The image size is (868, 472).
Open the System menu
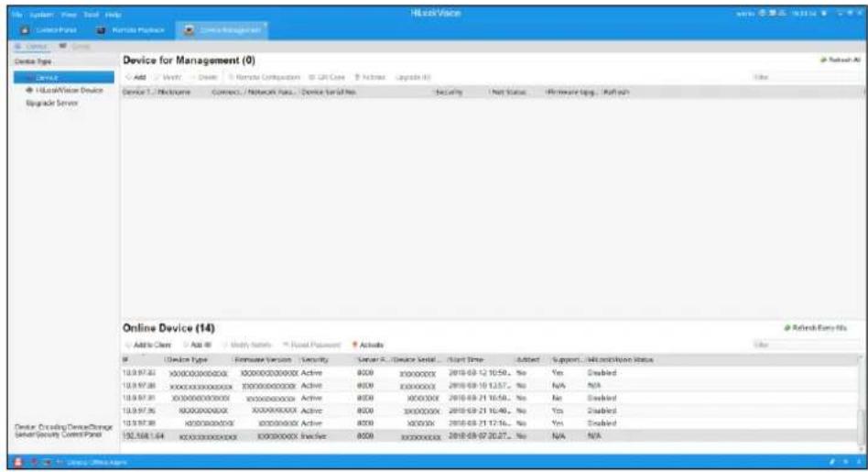pos(40,15)
